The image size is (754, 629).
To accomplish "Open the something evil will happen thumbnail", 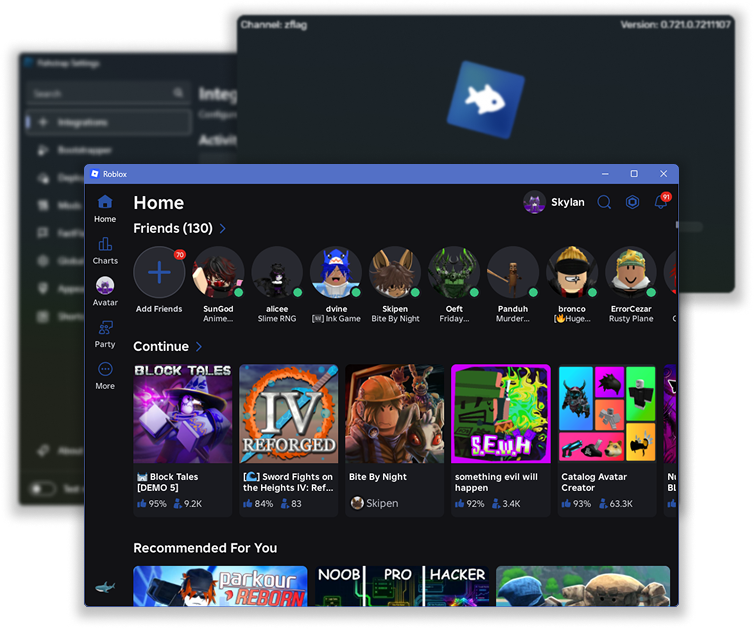I will [501, 414].
